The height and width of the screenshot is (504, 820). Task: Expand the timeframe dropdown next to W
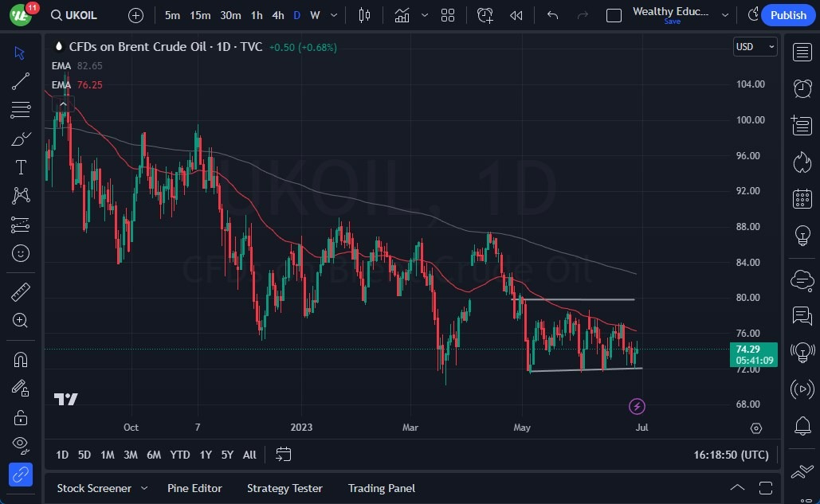(333, 15)
